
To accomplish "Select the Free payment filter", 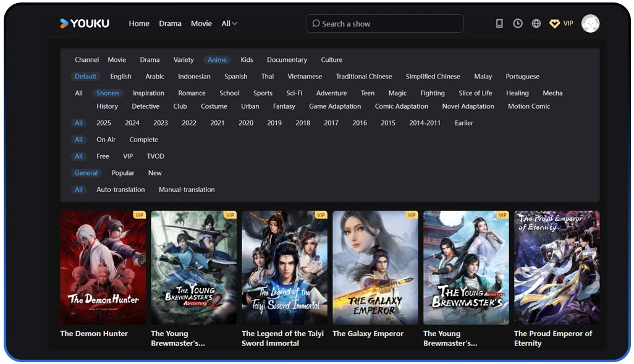I will click(103, 156).
